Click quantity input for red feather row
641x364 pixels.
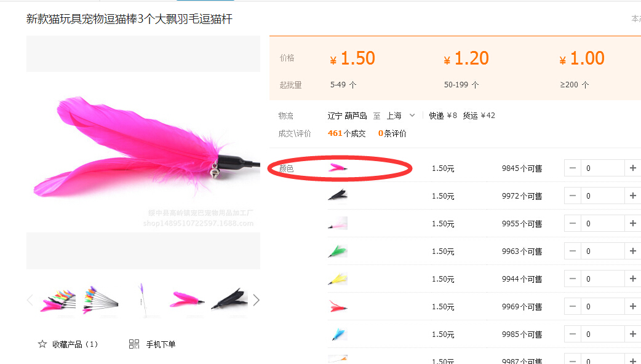[x=603, y=306]
